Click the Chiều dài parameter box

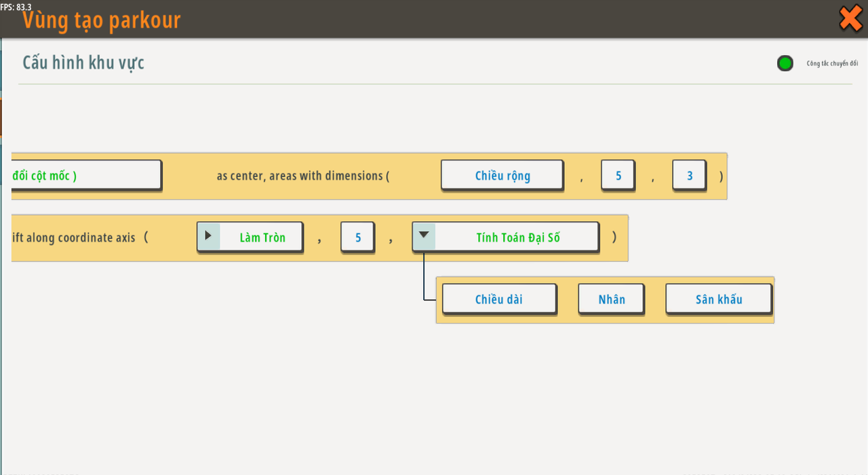[x=498, y=299]
